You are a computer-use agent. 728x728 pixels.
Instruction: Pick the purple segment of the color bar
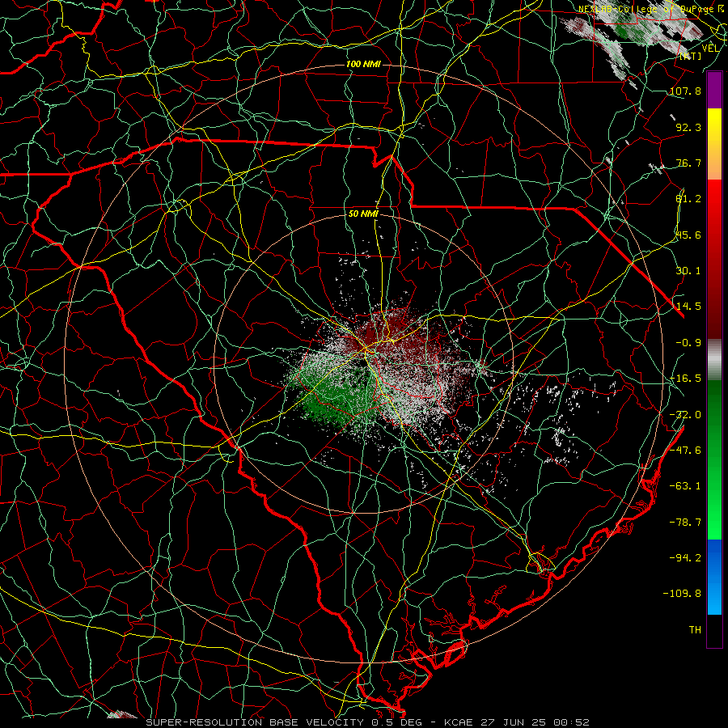coord(714,91)
